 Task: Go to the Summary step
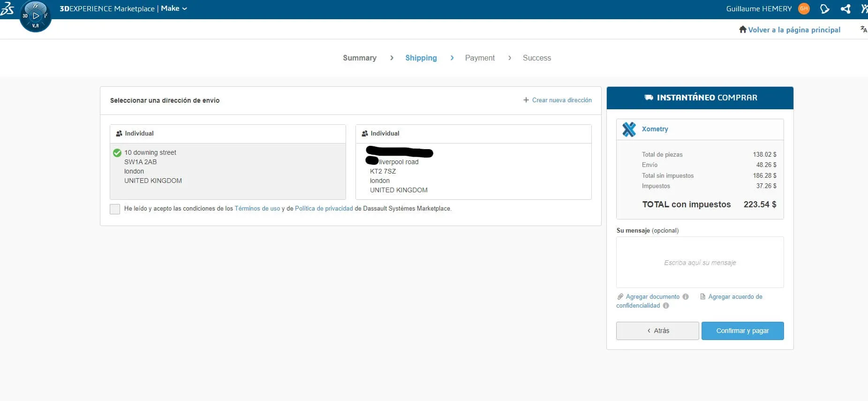[x=359, y=58]
